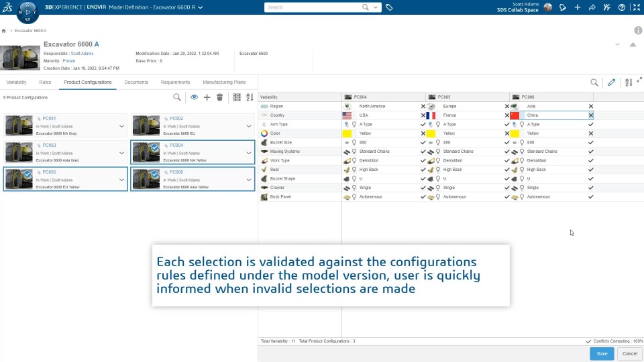Viewport: 644px width, 362px height.
Task: Click the PC006 column header
Action: [x=551, y=97]
